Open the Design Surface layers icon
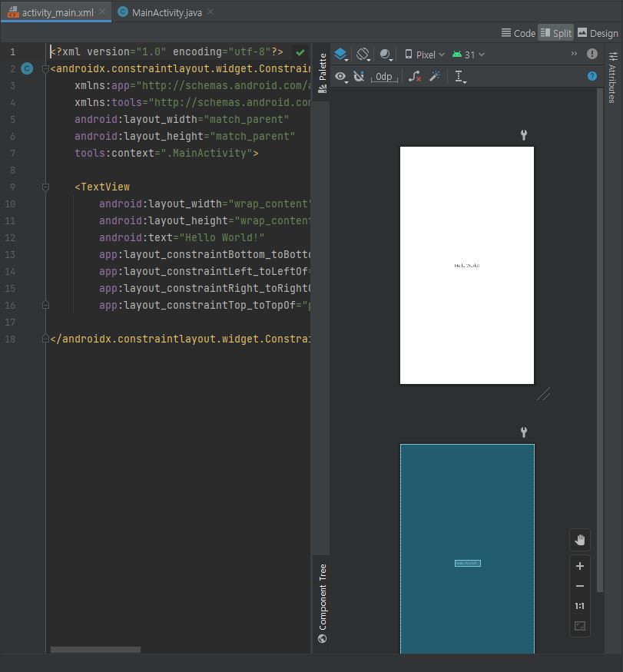Viewport: 623px width, 672px height. (340, 55)
